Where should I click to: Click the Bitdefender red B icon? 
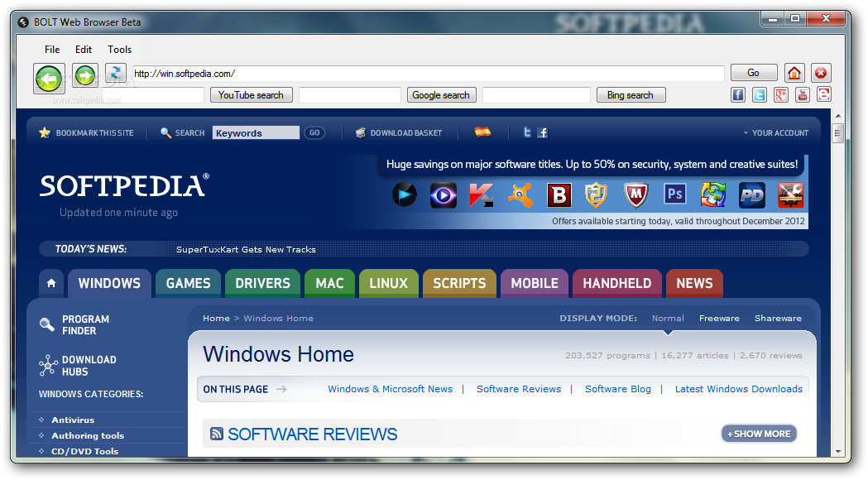(559, 195)
